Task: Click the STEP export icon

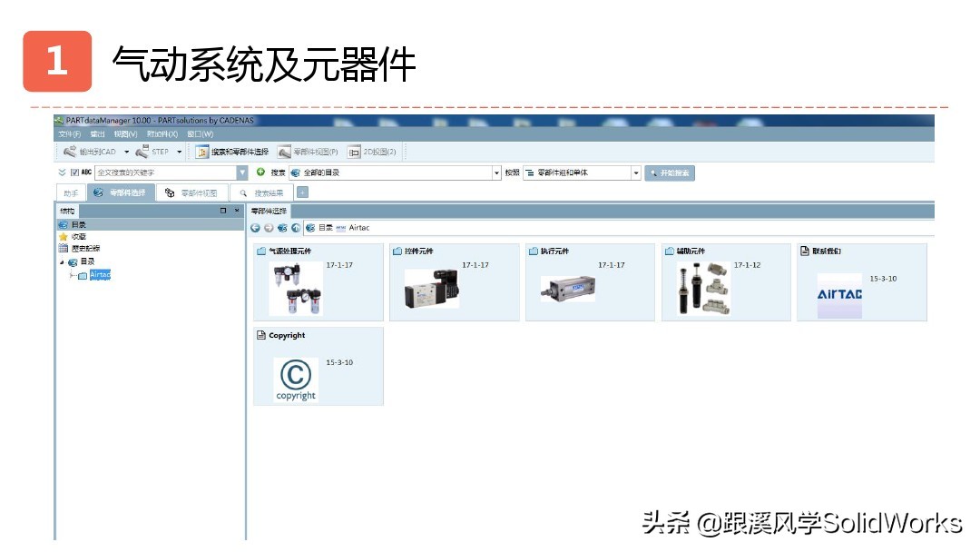Action: 143,152
